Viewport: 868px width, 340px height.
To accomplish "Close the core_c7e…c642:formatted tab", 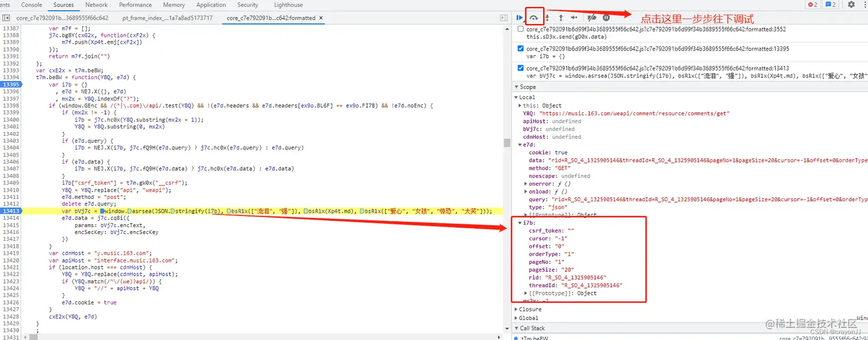I will point(320,18).
